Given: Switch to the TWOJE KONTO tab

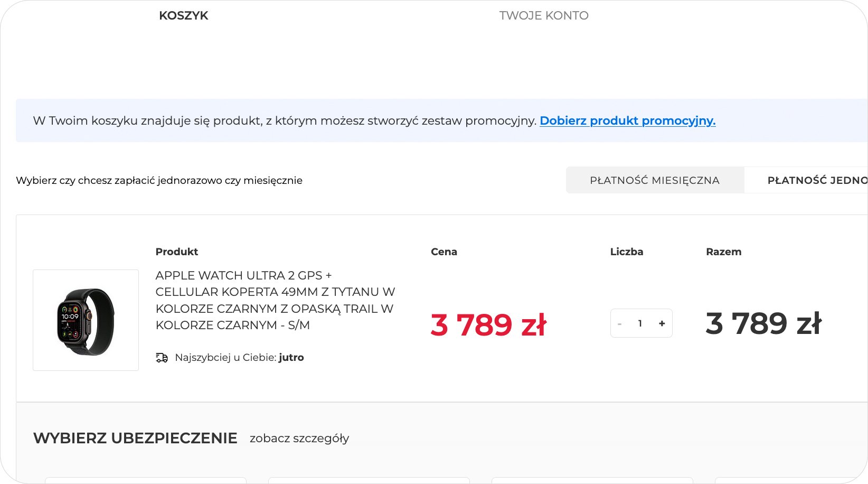Looking at the screenshot, I should click(543, 16).
